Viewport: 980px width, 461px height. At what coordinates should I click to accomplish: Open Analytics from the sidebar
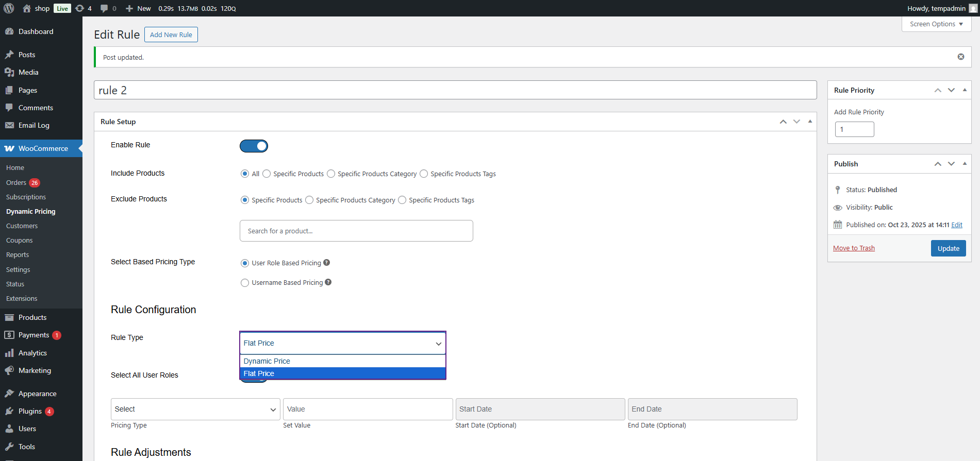[32, 353]
